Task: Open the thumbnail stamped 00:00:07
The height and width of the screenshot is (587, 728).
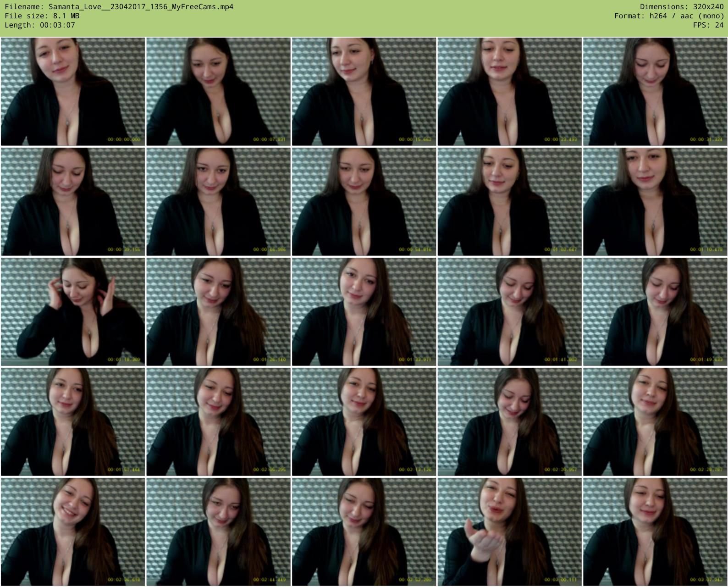Action: tap(218, 92)
